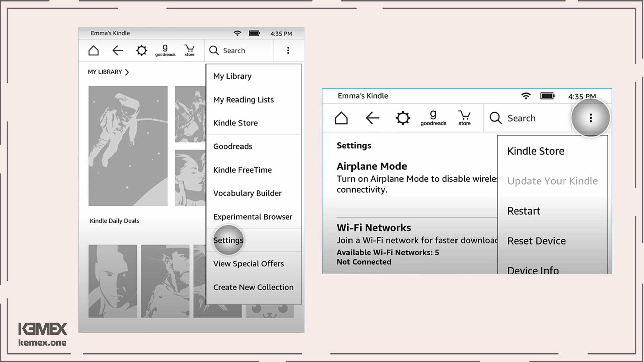Click the Goodreads icon in toolbar
The image size is (644, 362).
coord(165,50)
